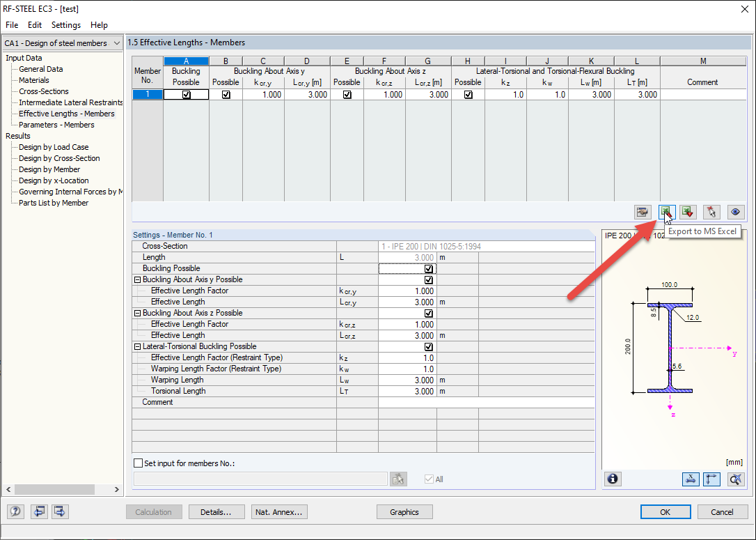Open Design by Member results
The image size is (756, 540).
pos(49,169)
